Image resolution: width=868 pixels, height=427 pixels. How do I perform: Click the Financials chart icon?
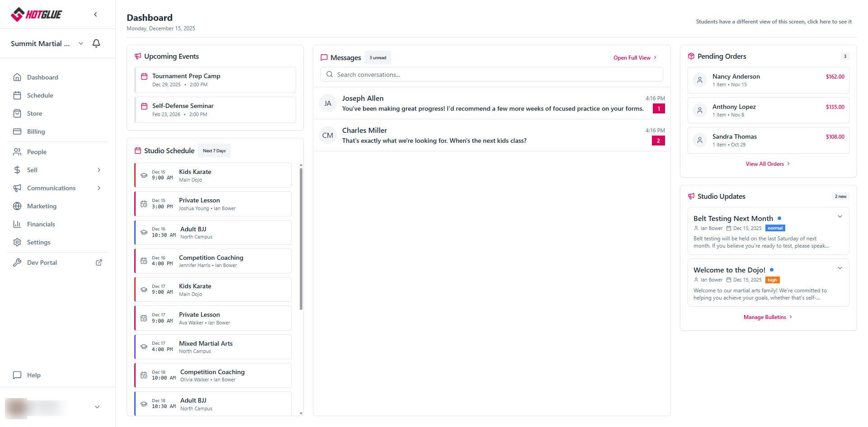[17, 224]
